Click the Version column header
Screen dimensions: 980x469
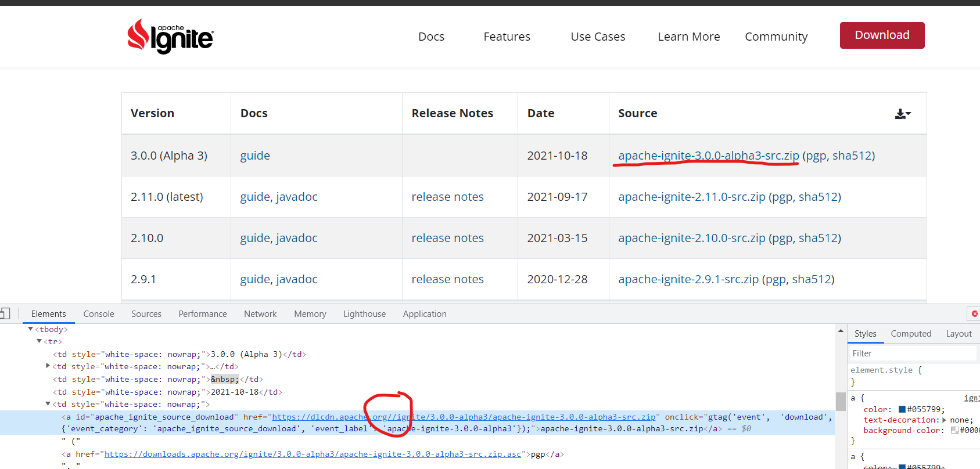[x=152, y=113]
